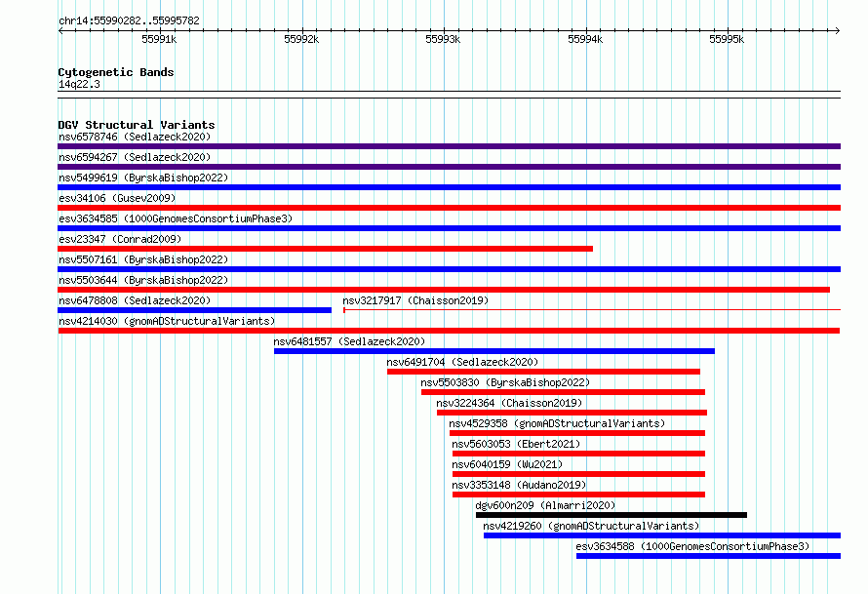
Task: Select the red bar for esv23347
Action: click(x=325, y=249)
